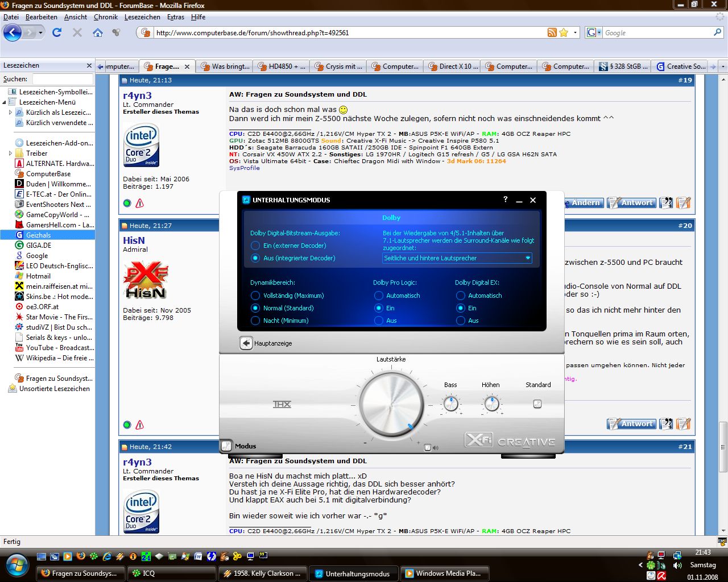Open the Datei menu
The height and width of the screenshot is (582, 728).
click(x=11, y=17)
